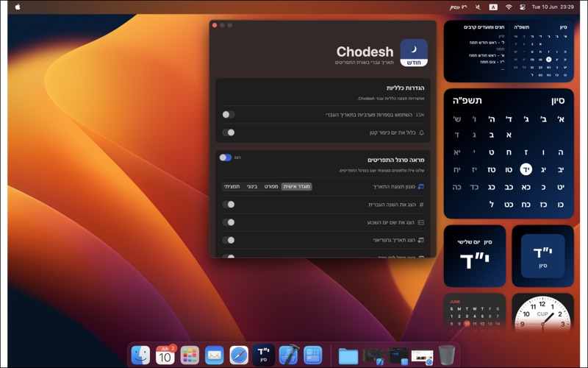588x368 pixels.
Task: Click day טו in the large calendar widget
Action: (509, 170)
